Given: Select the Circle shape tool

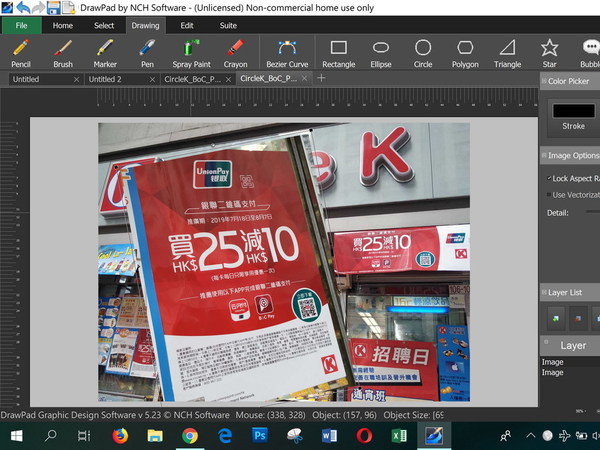Looking at the screenshot, I should [x=423, y=53].
